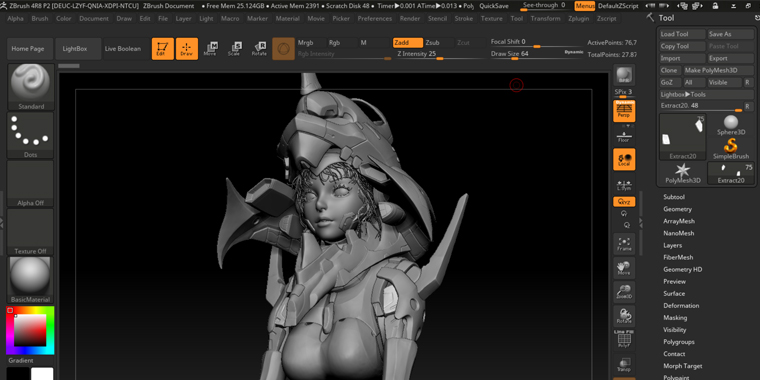Open the Alpha Off selector
760x380 pixels.
31,184
